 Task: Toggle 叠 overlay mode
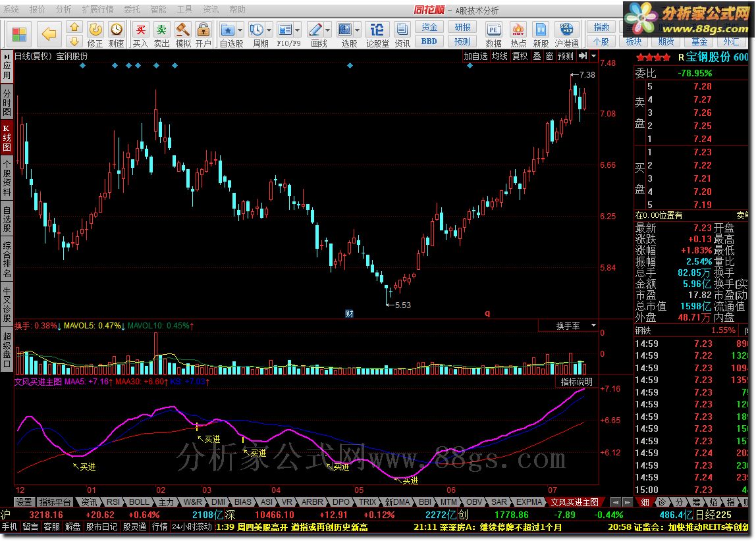pyautogui.click(x=537, y=56)
